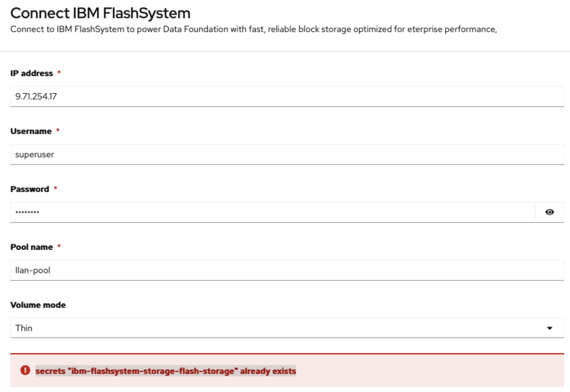Click the Connect IBM FlashSystem heading

(100, 13)
